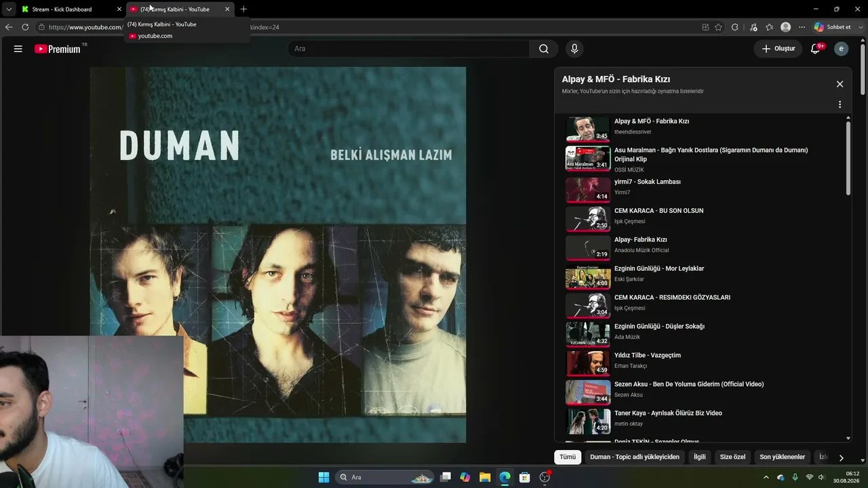Select the Son yüklenenler filter chip
The image size is (868, 488).
tap(783, 457)
